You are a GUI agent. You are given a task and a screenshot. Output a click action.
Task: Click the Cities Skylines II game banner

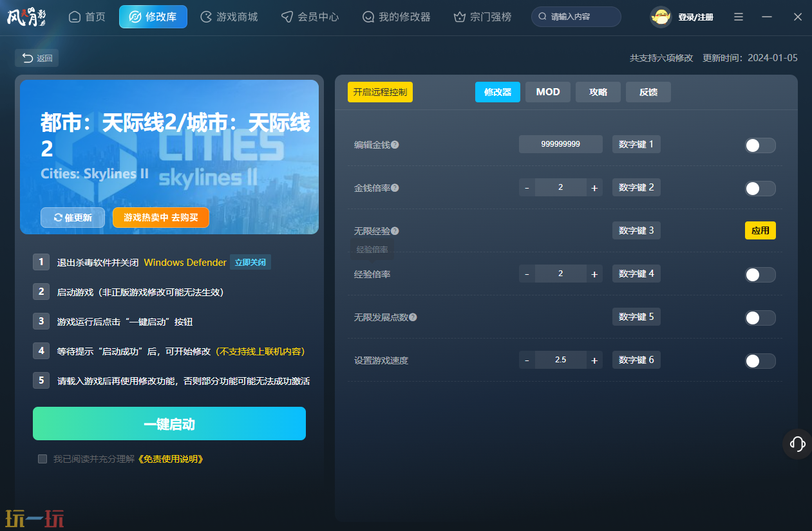[x=169, y=157]
